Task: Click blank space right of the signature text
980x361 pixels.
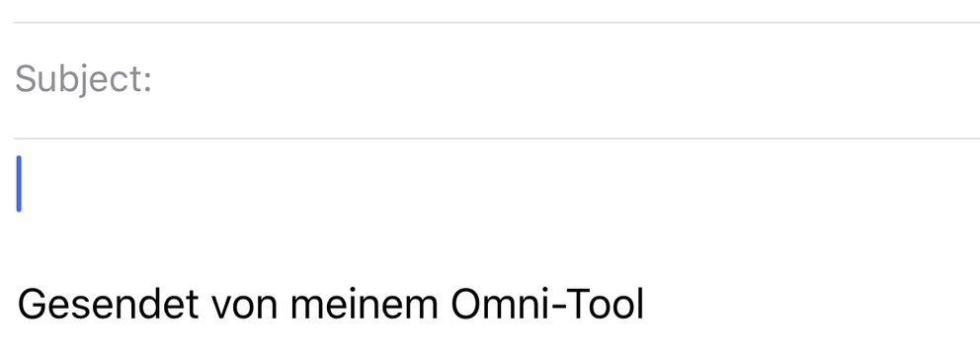Action: coord(812,304)
